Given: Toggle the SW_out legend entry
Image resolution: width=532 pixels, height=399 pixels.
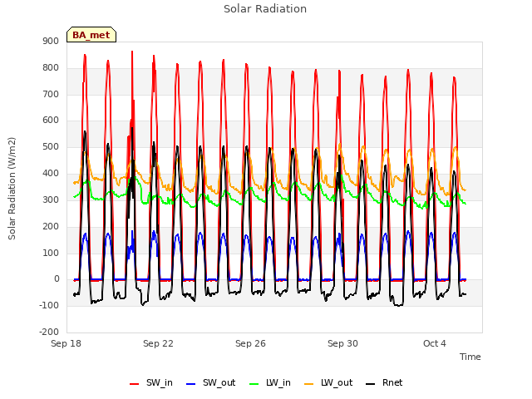Looking at the screenshot, I should click(210, 382).
